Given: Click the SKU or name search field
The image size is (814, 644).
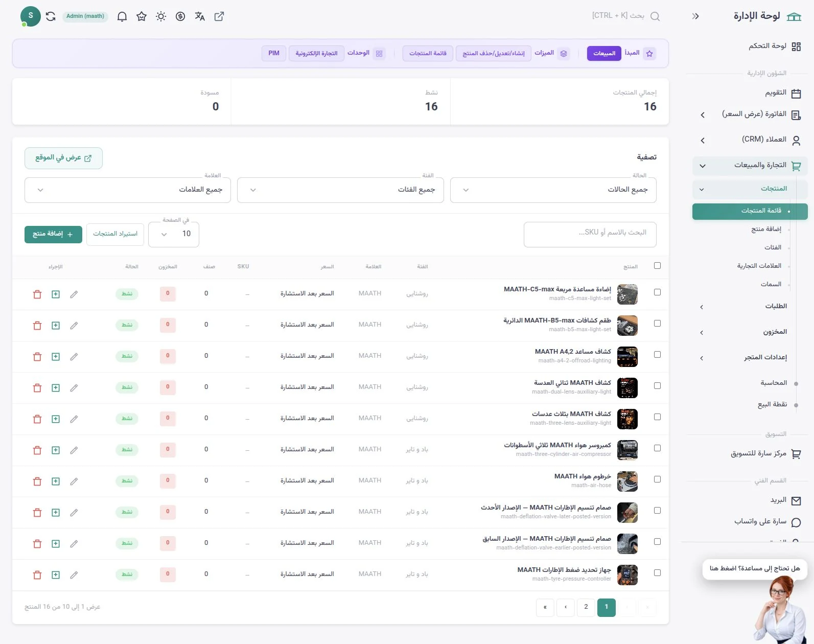Looking at the screenshot, I should click(590, 234).
